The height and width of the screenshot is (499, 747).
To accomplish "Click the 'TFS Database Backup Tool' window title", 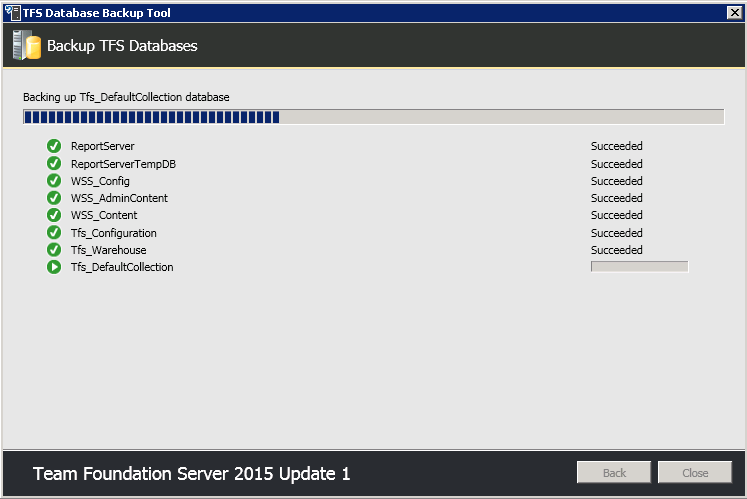I will coord(97,13).
